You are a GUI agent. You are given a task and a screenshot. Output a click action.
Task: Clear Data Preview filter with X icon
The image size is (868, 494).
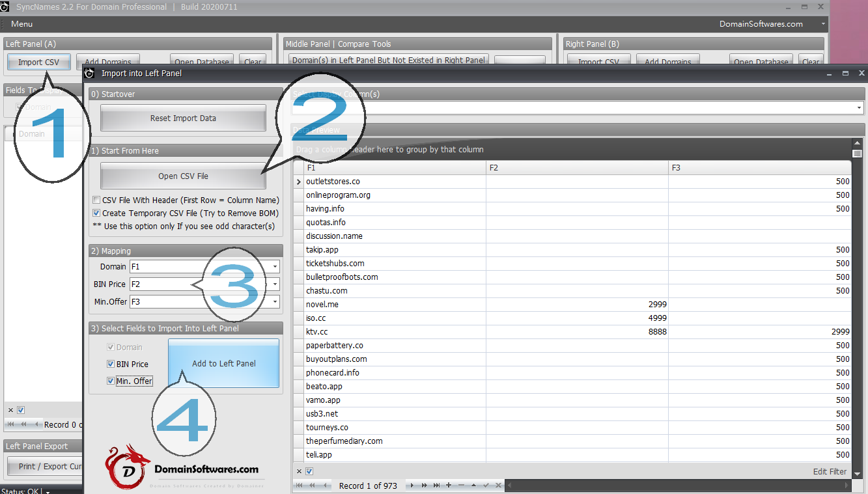coord(300,471)
